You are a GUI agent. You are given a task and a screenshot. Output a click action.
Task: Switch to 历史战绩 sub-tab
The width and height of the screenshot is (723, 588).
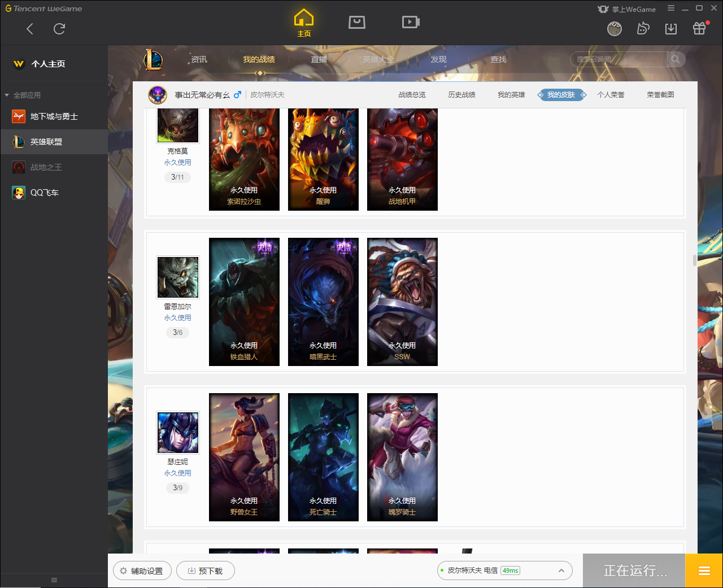coord(461,95)
